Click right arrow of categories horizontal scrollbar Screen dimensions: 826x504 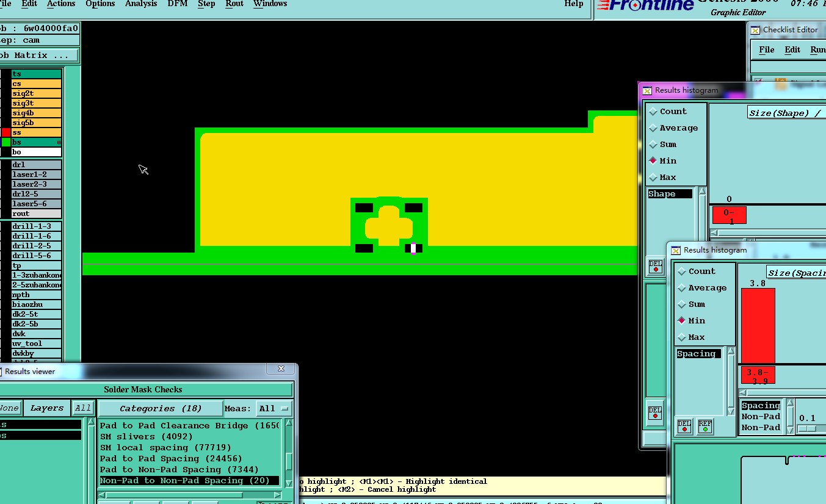pyautogui.click(x=278, y=495)
